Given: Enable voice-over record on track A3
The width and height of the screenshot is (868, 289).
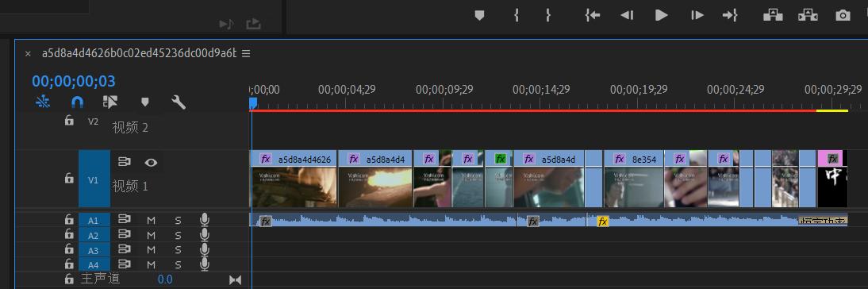Looking at the screenshot, I should point(204,249).
